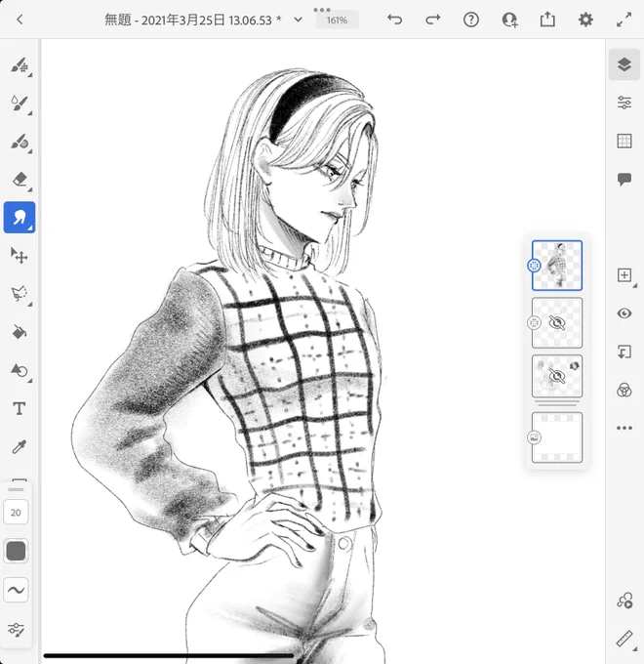Viewport: 644px width, 664px height.
Task: Select the pixel brush tool
Action: [x=20, y=65]
